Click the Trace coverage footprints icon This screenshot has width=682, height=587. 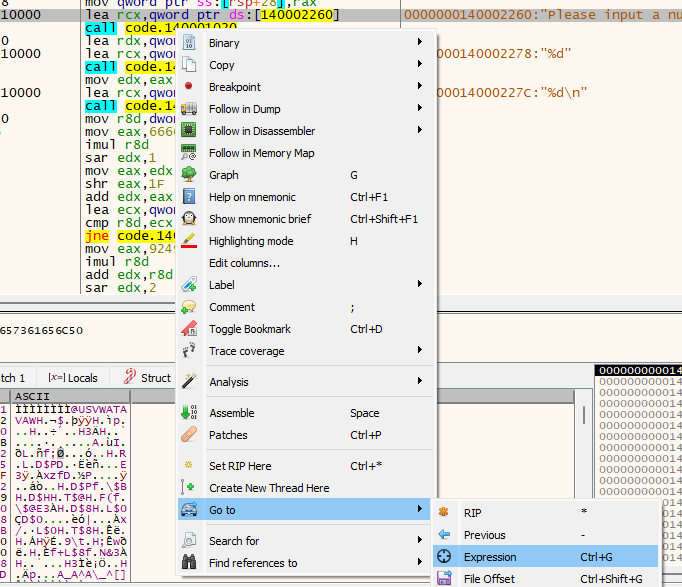[189, 350]
